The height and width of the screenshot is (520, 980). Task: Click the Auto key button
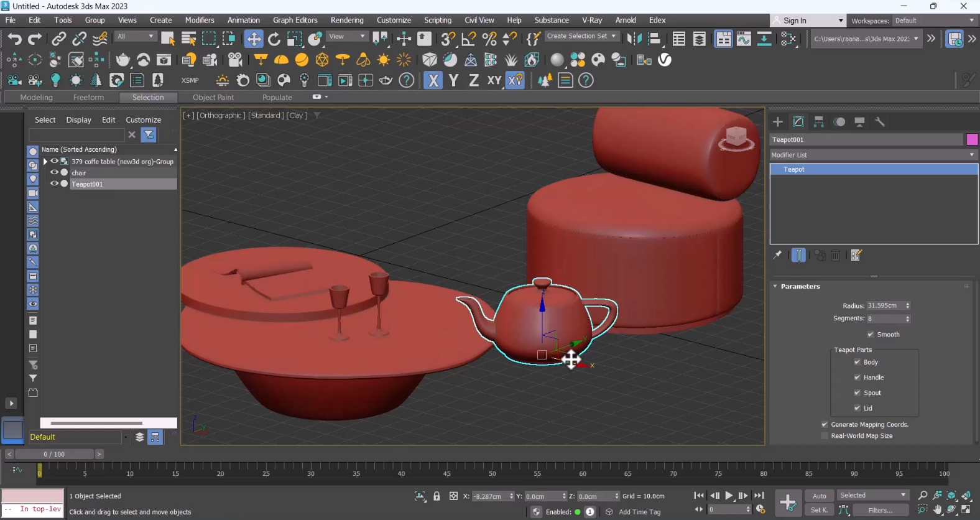(820, 496)
